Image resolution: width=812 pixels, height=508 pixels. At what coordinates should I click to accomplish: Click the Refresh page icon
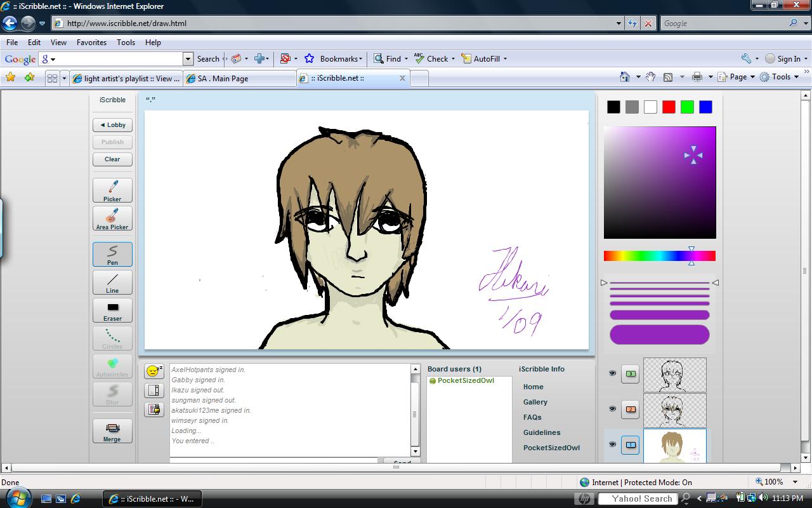[632, 23]
